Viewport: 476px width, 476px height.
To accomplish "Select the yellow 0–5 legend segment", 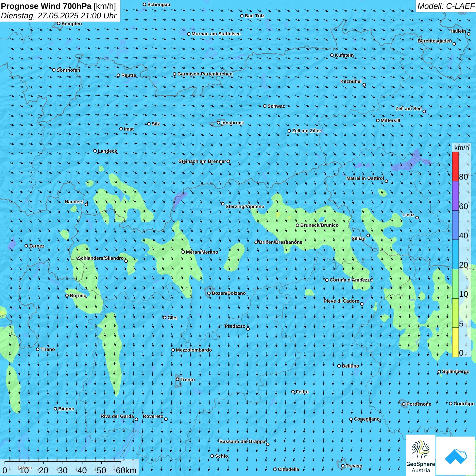I will (x=455, y=342).
